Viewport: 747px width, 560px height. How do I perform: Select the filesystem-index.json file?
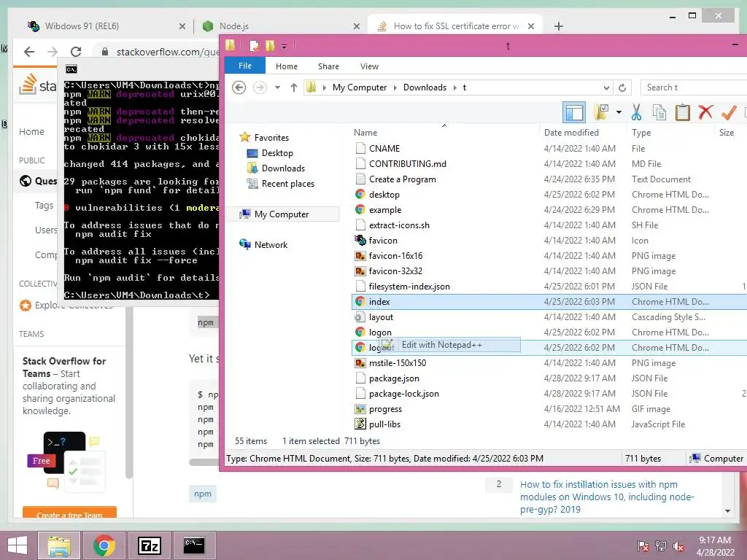[x=409, y=286]
